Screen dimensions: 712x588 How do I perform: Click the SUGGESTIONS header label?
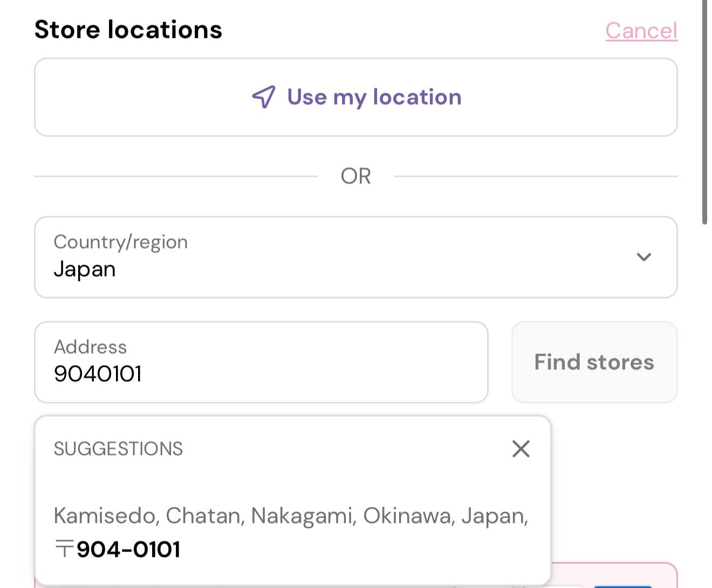click(x=118, y=448)
